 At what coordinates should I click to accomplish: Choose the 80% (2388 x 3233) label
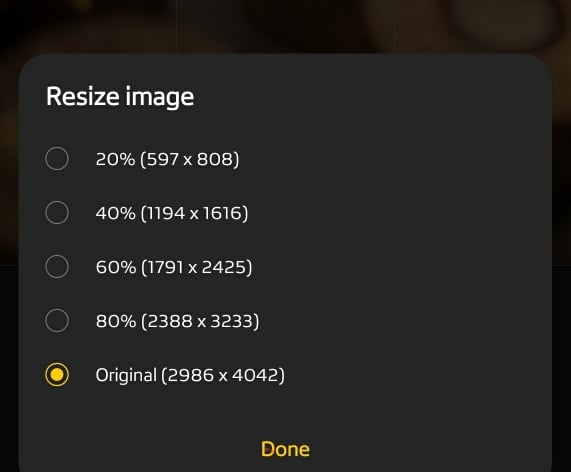point(177,321)
